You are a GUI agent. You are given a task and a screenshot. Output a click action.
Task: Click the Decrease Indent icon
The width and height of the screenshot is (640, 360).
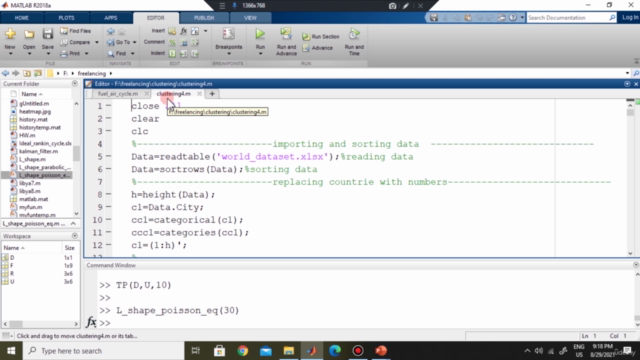[195, 53]
